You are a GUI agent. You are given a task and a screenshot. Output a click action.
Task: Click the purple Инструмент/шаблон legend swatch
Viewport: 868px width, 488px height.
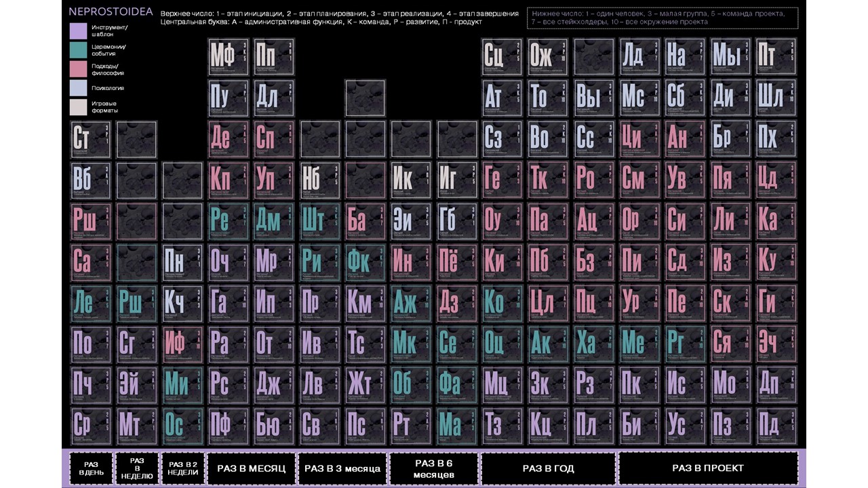[x=79, y=31]
